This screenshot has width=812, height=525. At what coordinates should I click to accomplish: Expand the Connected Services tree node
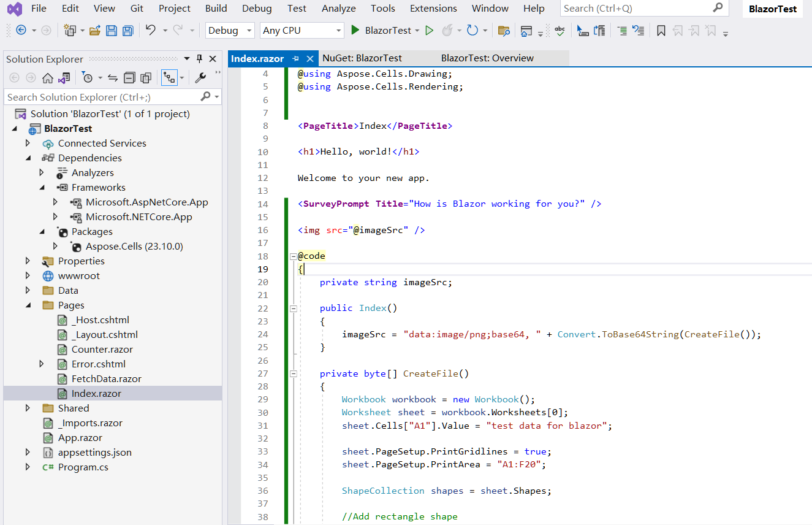pos(28,143)
